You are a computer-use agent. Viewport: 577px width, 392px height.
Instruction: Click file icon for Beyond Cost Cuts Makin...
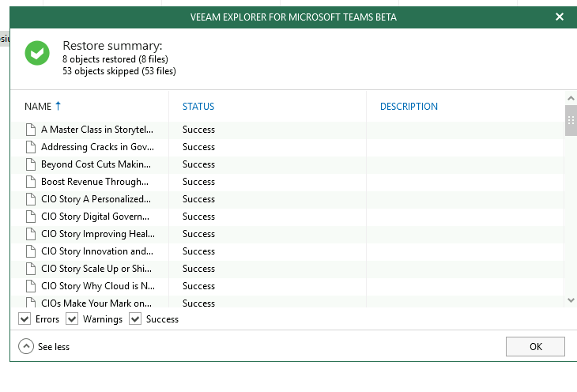tap(31, 164)
